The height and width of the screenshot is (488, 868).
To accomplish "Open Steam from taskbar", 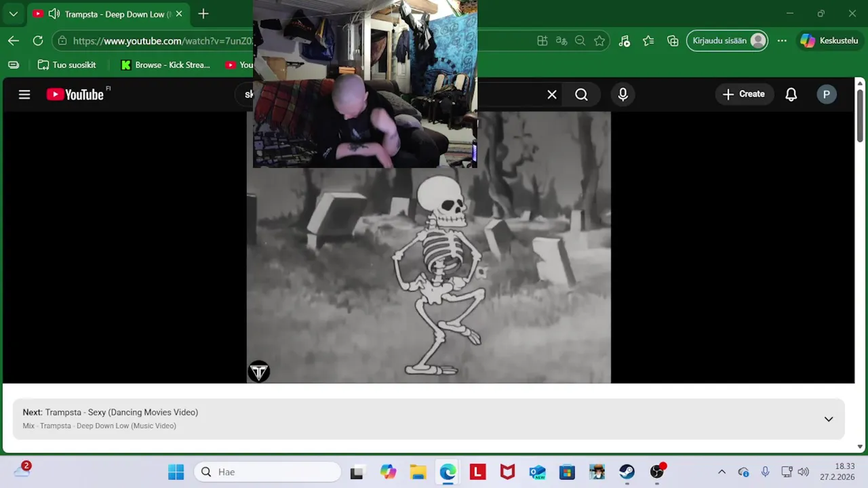I will click(627, 472).
